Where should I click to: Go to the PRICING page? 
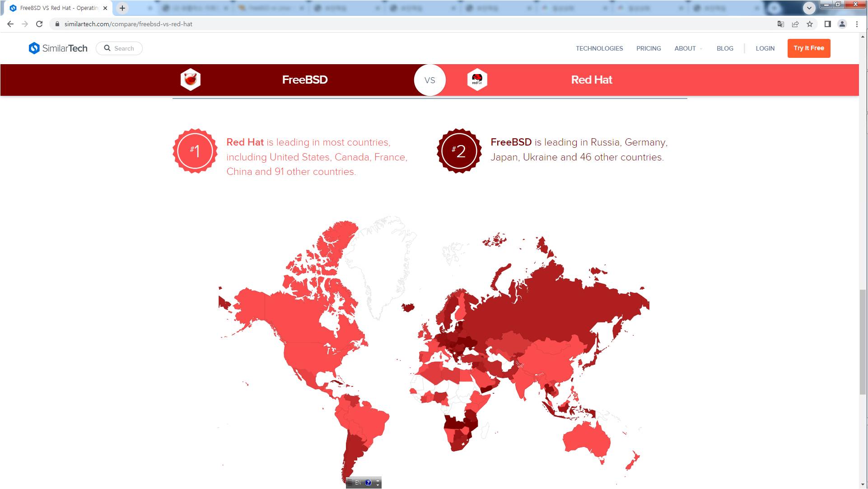(x=649, y=48)
